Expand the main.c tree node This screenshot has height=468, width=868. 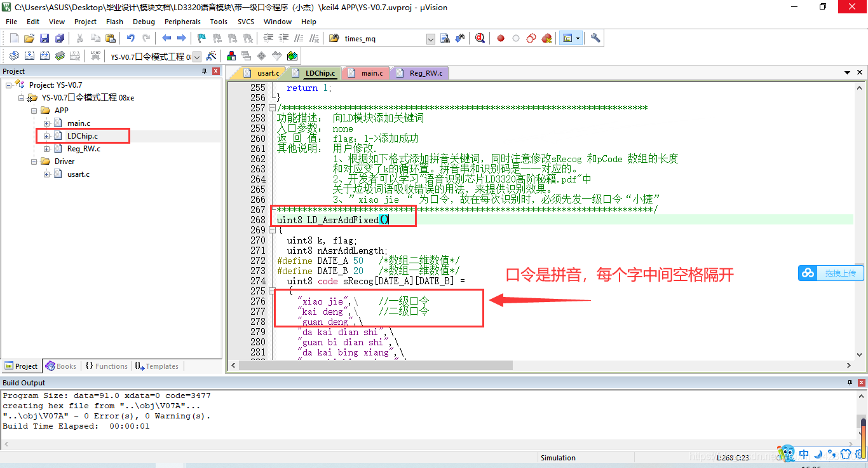[46, 123]
